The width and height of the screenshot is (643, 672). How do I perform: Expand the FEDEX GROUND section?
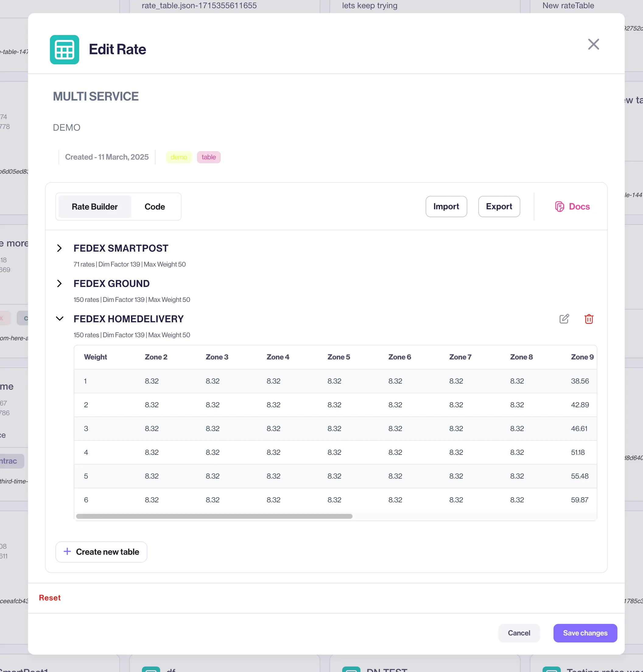pyautogui.click(x=59, y=284)
